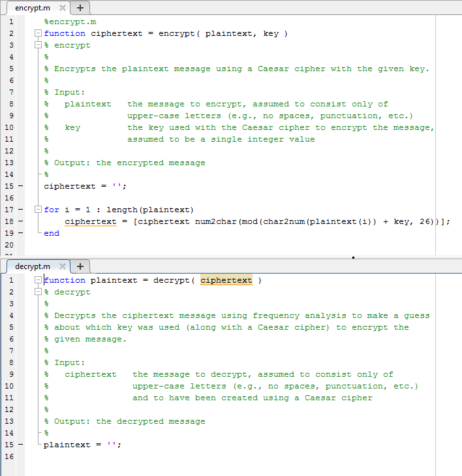Click 'analysis' in decrypt.m line 4
Screen dimensions: 462x476
pos(325,316)
